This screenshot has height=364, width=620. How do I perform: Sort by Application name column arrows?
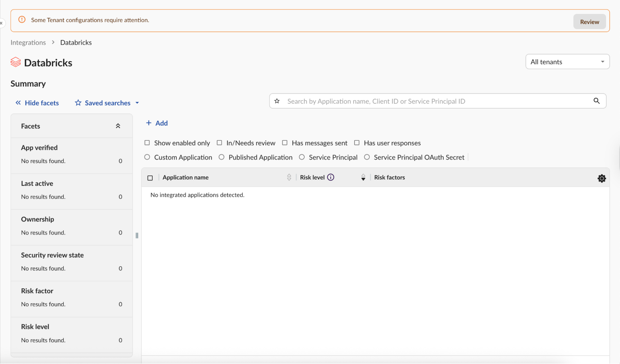point(289,177)
